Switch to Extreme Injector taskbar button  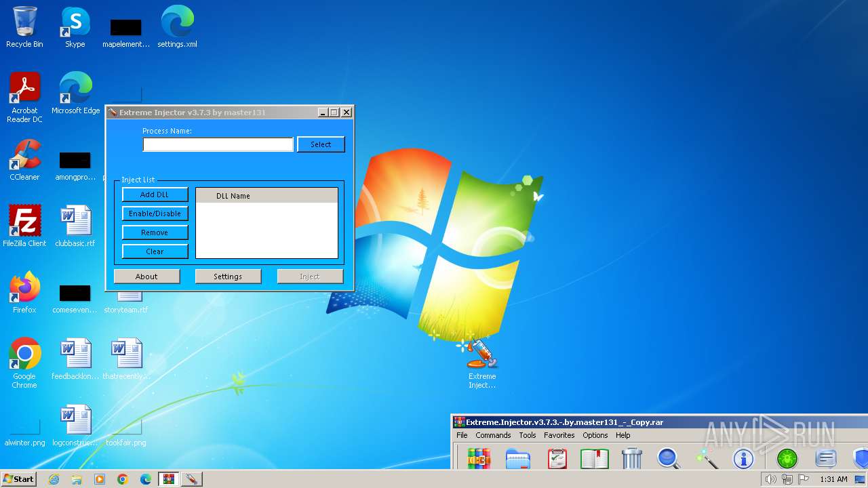191,479
